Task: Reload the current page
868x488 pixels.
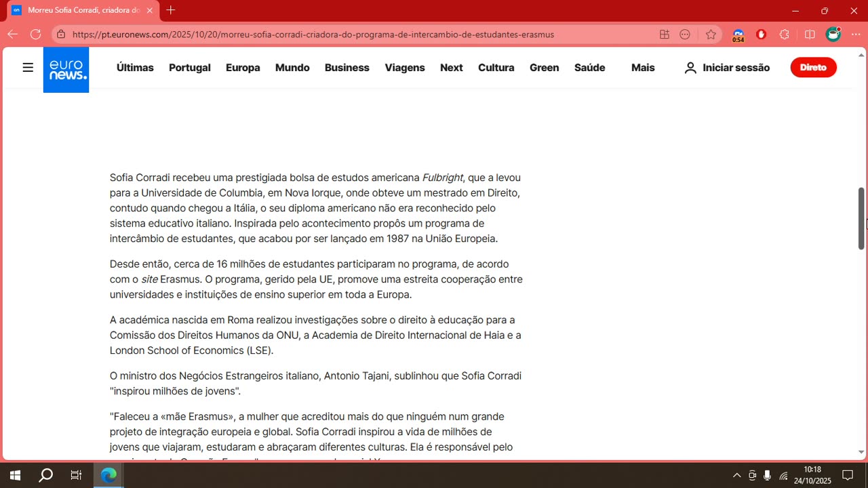Action: [35, 34]
